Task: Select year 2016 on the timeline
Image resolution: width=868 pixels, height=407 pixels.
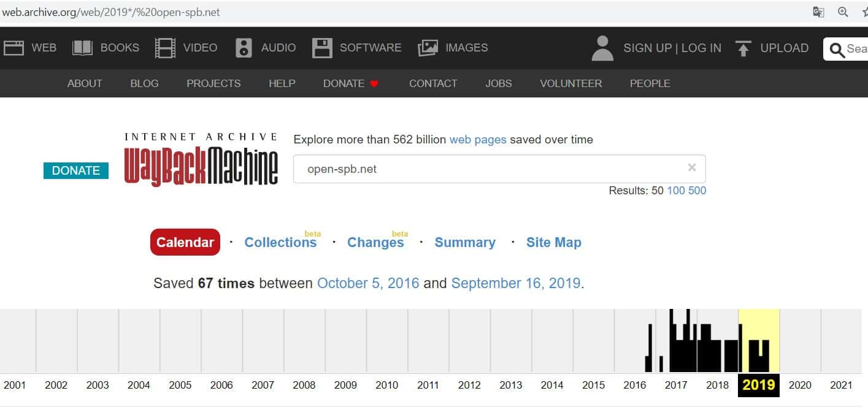Action: pos(635,385)
